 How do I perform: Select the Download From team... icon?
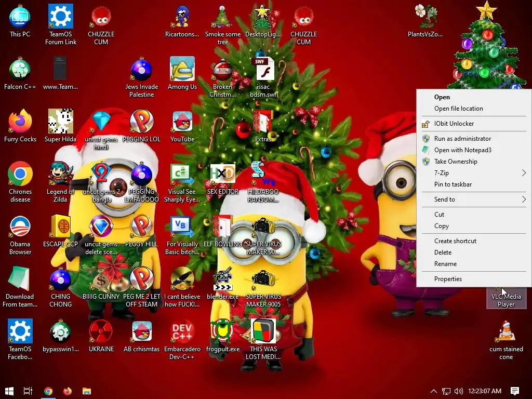point(20,287)
